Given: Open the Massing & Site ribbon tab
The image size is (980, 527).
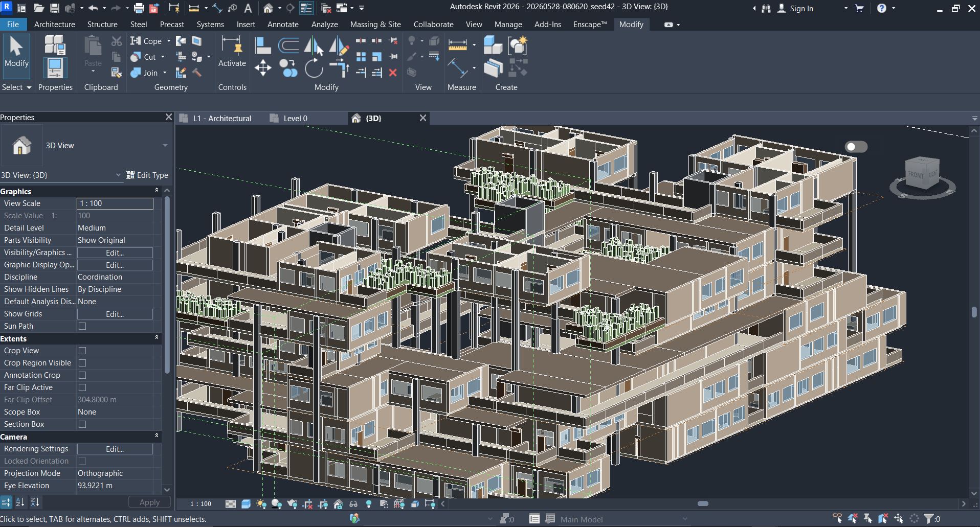Looking at the screenshot, I should click(375, 25).
